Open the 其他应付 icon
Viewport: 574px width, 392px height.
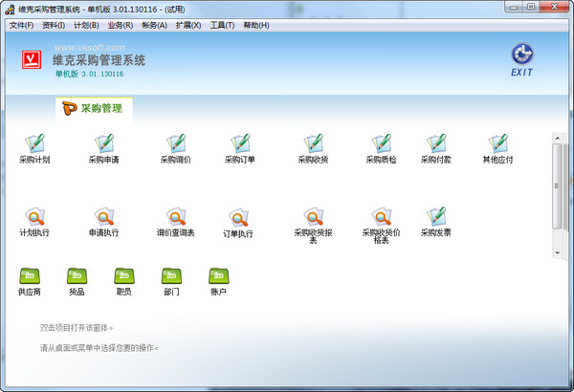tap(497, 148)
